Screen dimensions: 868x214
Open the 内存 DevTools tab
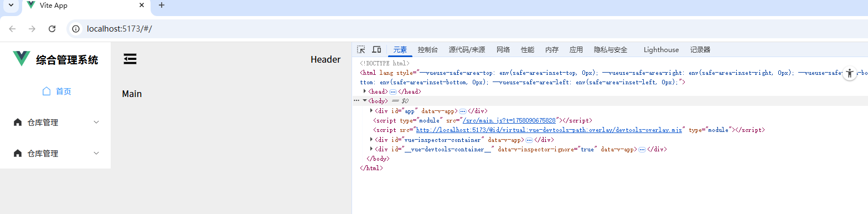[552, 50]
